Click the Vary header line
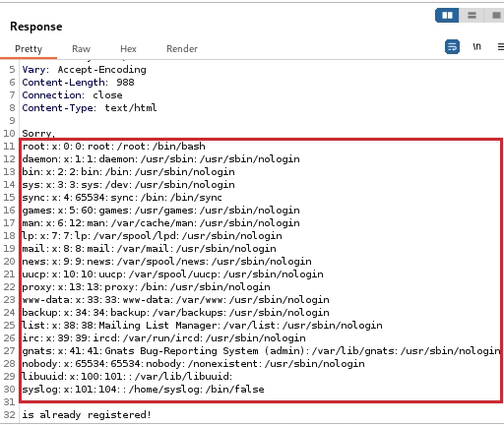The width and height of the screenshot is (504, 425). pos(84,70)
